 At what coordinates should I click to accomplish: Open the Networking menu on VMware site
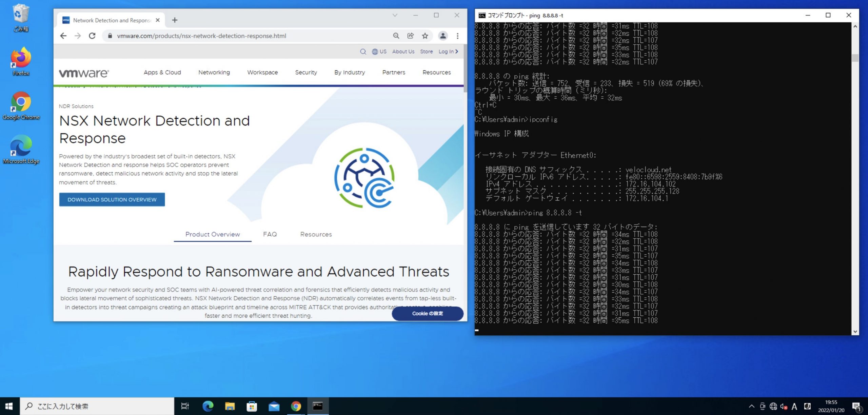[x=214, y=72]
